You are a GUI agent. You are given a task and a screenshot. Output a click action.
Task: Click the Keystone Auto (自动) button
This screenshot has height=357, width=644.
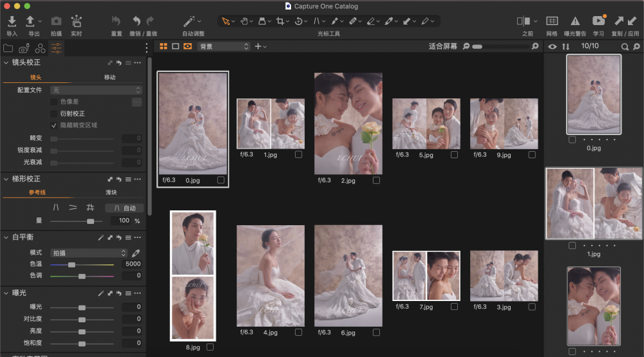click(124, 208)
